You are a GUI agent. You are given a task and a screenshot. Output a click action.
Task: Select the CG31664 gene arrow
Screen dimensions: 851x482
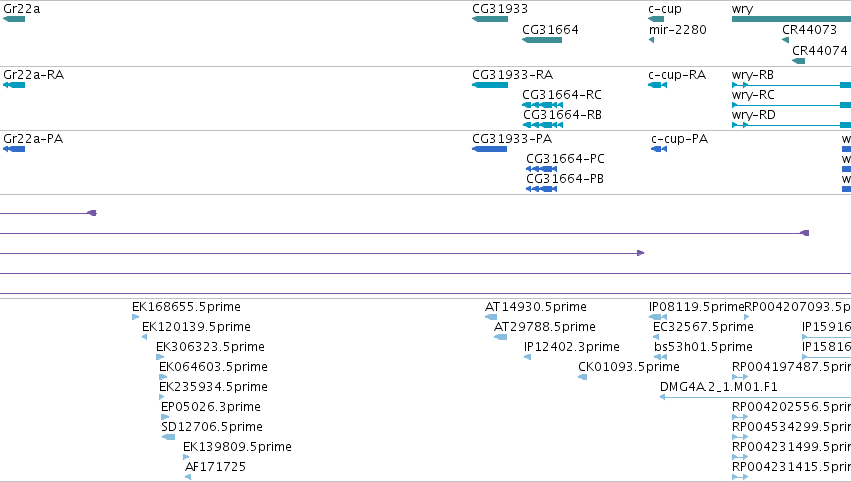542,40
